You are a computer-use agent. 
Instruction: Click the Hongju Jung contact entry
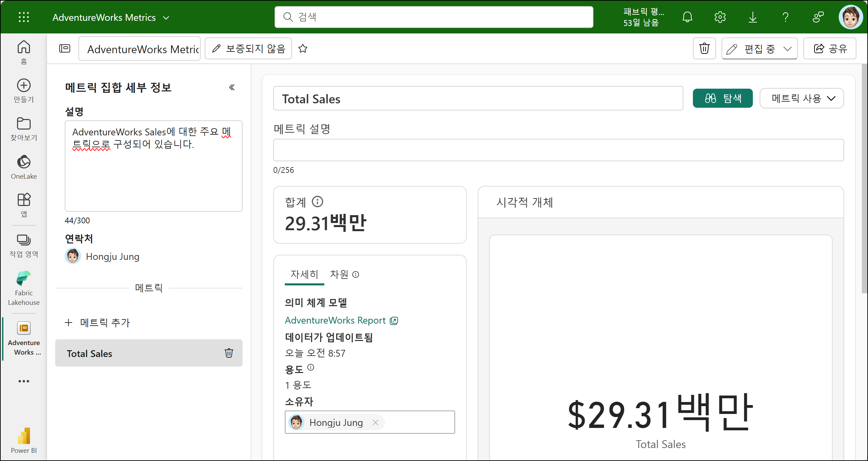pyautogui.click(x=102, y=256)
